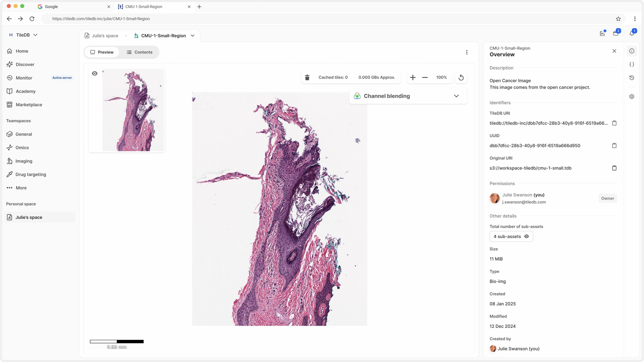Viewport: 644px width, 362px height.
Task: Close the CMU-1-Small-Region browser tab
Action: (189, 7)
